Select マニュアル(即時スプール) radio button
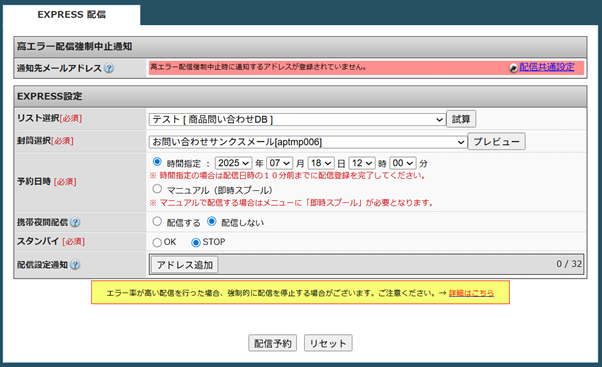Image resolution: width=602 pixels, height=367 pixels. 157,188
